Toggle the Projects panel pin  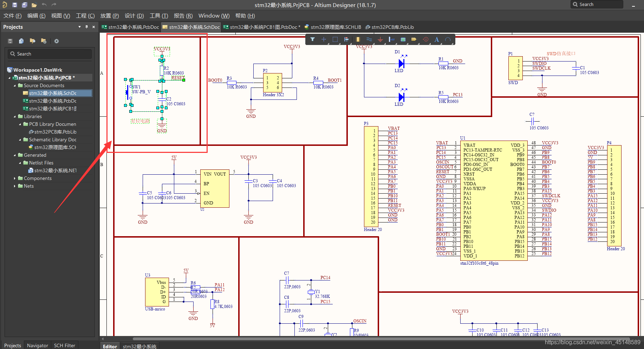(x=86, y=27)
